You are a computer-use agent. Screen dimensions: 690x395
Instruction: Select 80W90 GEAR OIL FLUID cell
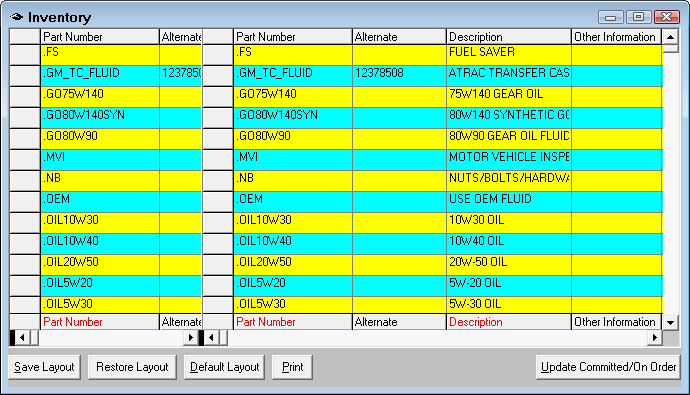(x=509, y=139)
